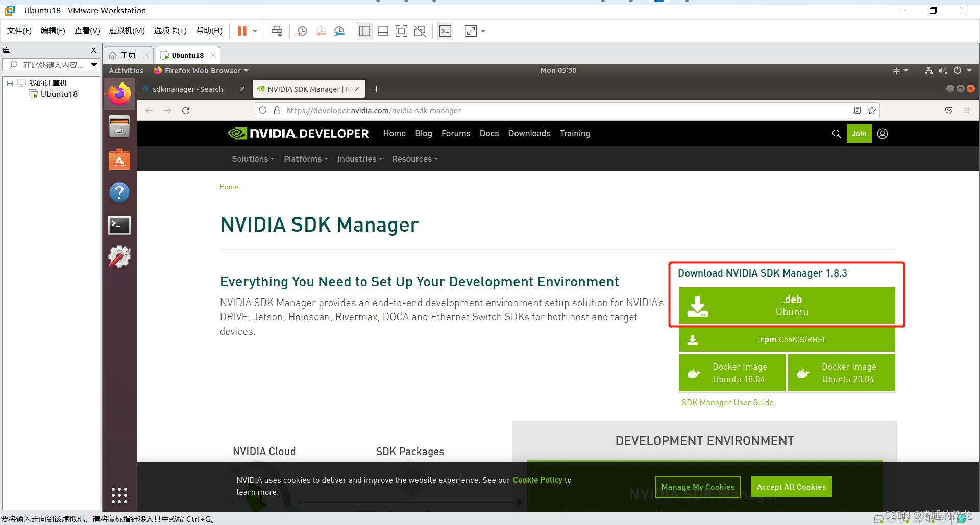Click the network status icon
This screenshot has height=525, width=980.
click(x=928, y=71)
